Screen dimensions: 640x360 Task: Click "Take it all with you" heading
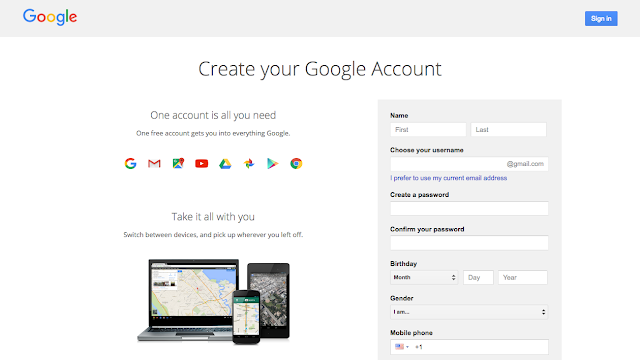(213, 216)
